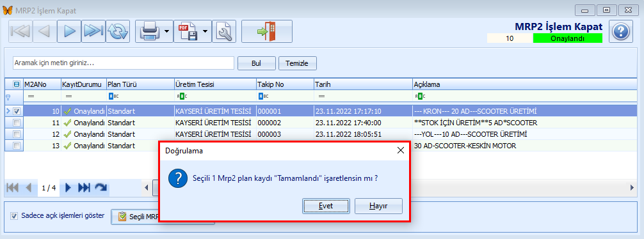Click the Bul search button
Screen dimensions: 644x239
pyautogui.click(x=257, y=63)
